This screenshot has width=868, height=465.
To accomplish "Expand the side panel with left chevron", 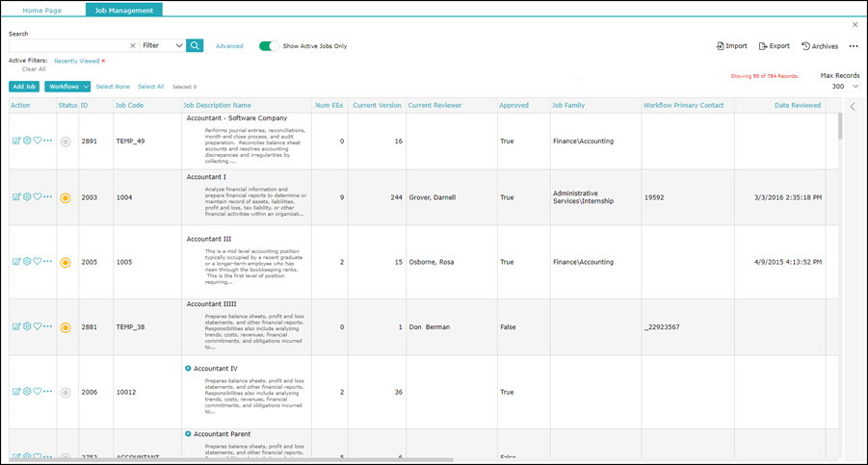I will [853, 107].
